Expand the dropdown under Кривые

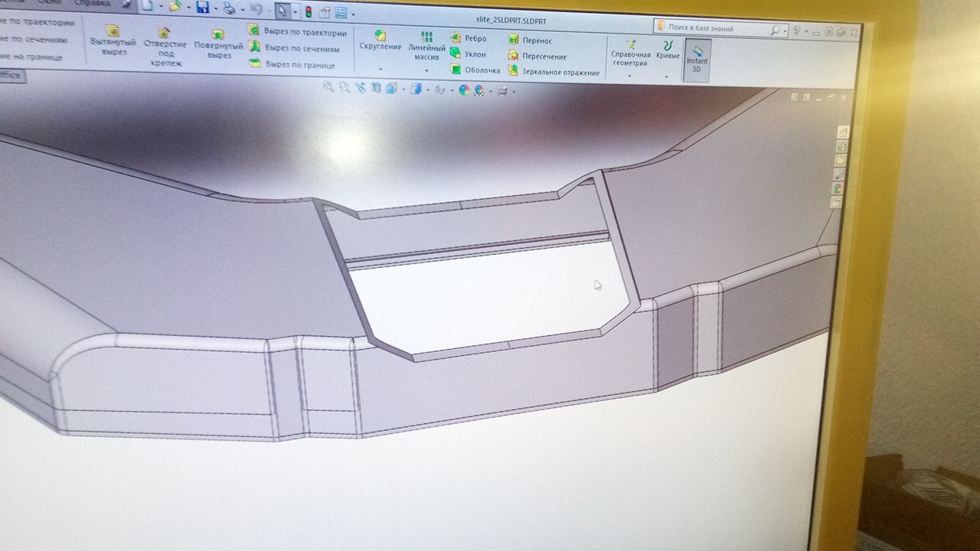(667, 77)
